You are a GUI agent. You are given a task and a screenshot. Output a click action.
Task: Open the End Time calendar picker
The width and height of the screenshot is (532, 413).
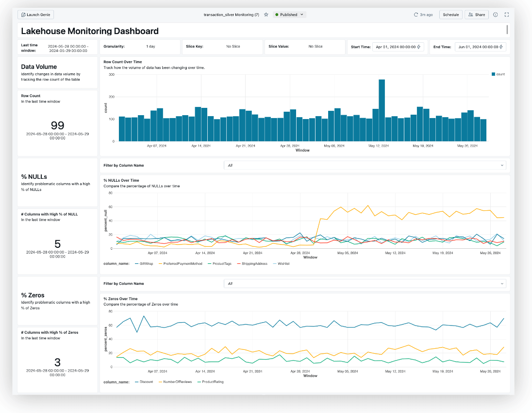click(x=501, y=47)
